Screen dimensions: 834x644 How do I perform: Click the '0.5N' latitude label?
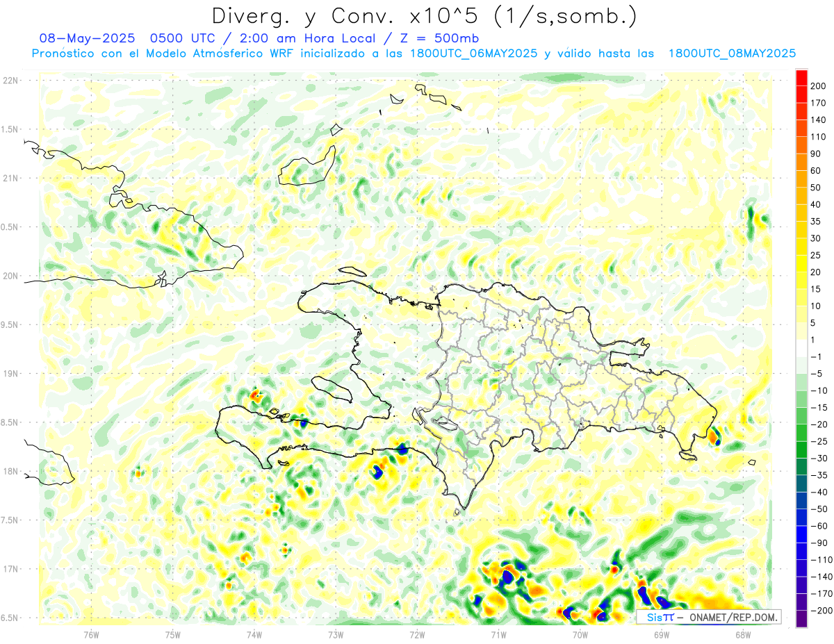pos(10,227)
